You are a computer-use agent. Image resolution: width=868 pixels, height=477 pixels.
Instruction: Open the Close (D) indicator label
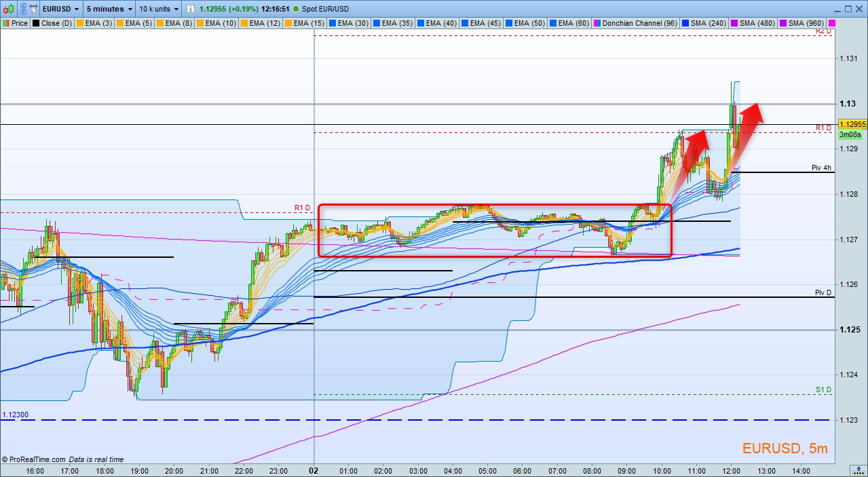[53, 23]
